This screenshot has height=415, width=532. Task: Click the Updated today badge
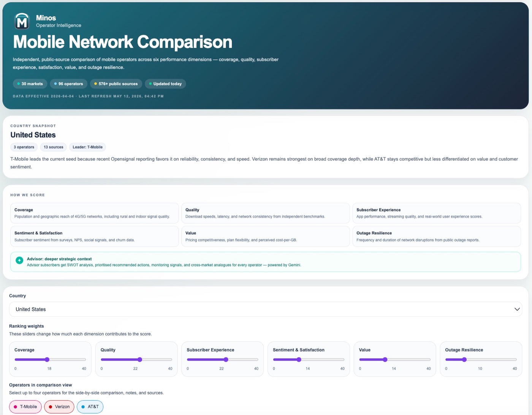165,84
